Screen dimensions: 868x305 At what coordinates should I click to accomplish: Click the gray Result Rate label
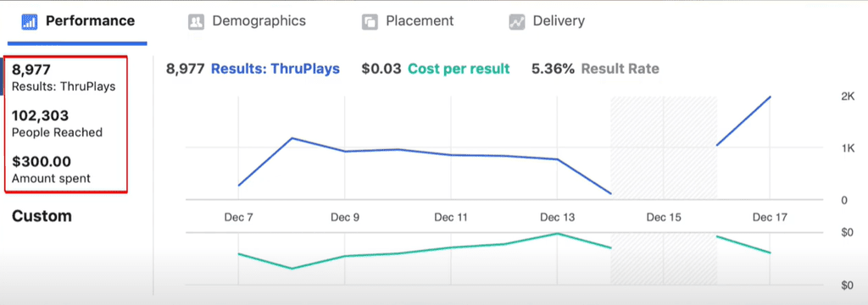620,69
